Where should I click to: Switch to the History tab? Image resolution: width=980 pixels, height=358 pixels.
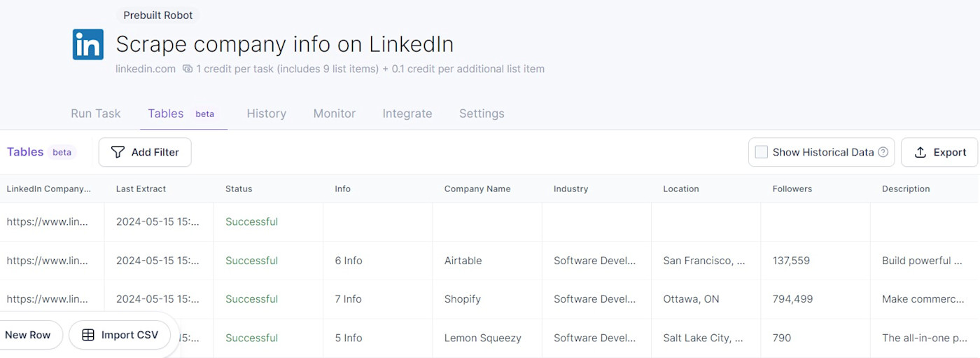point(266,113)
